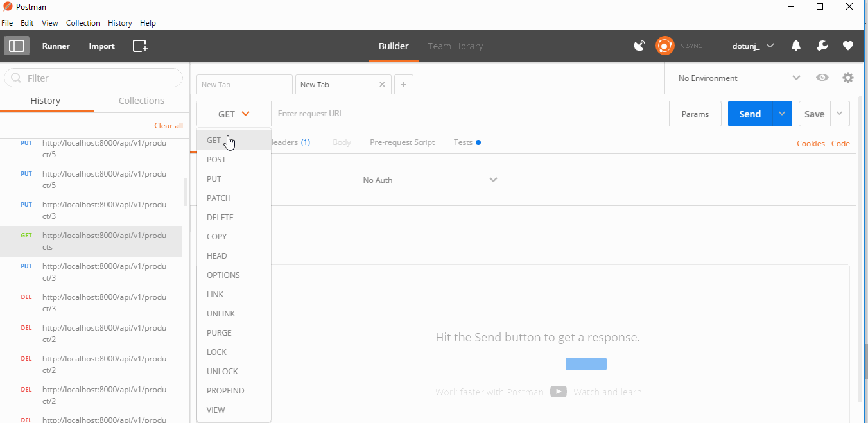This screenshot has height=423, width=868.
Task: Open a new window via plus-window icon
Action: point(140,46)
